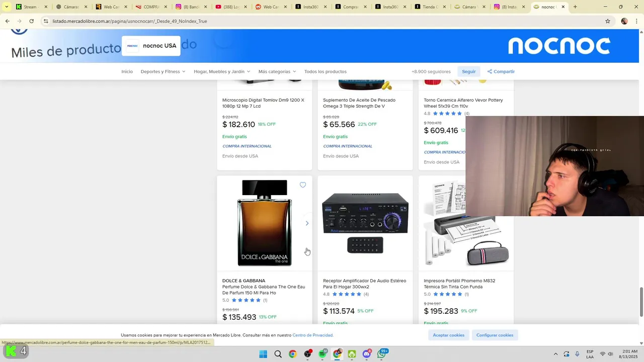This screenshot has width=644, height=362.
Task: Open Perfume Dolce & Gabbana The One listing
Action: [264, 290]
